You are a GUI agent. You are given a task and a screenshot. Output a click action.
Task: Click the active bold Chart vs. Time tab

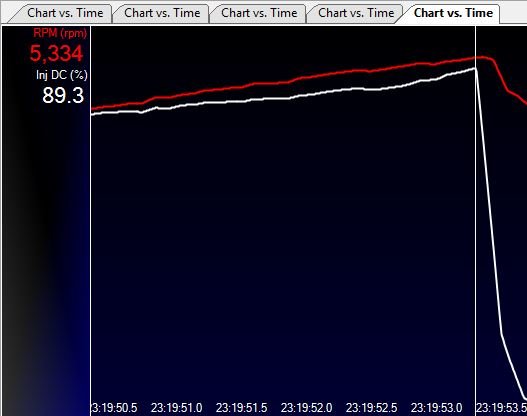(x=453, y=13)
